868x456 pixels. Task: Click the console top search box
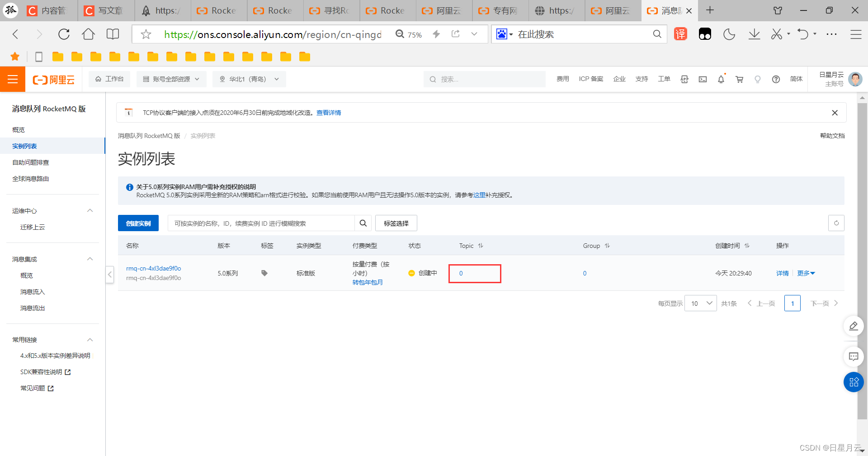[485, 79]
